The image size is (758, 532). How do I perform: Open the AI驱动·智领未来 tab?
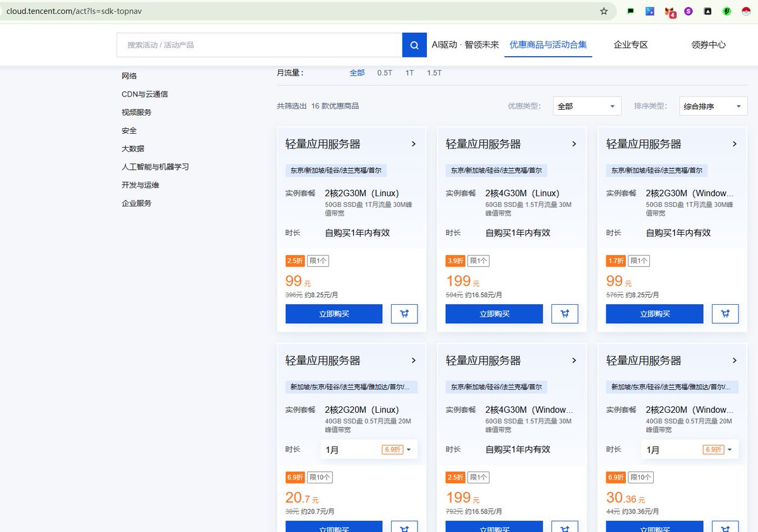(x=465, y=45)
